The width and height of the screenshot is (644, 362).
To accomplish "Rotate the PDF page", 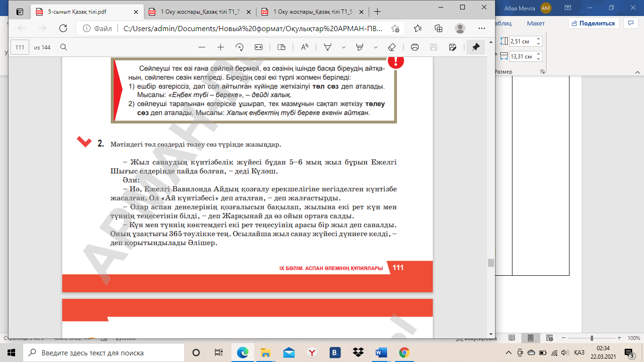I will click(x=239, y=47).
